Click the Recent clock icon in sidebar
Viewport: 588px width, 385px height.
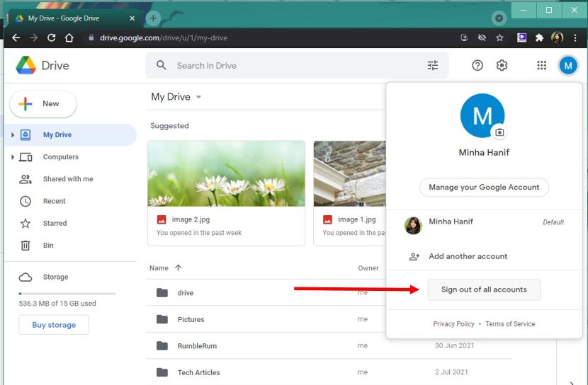click(x=25, y=201)
